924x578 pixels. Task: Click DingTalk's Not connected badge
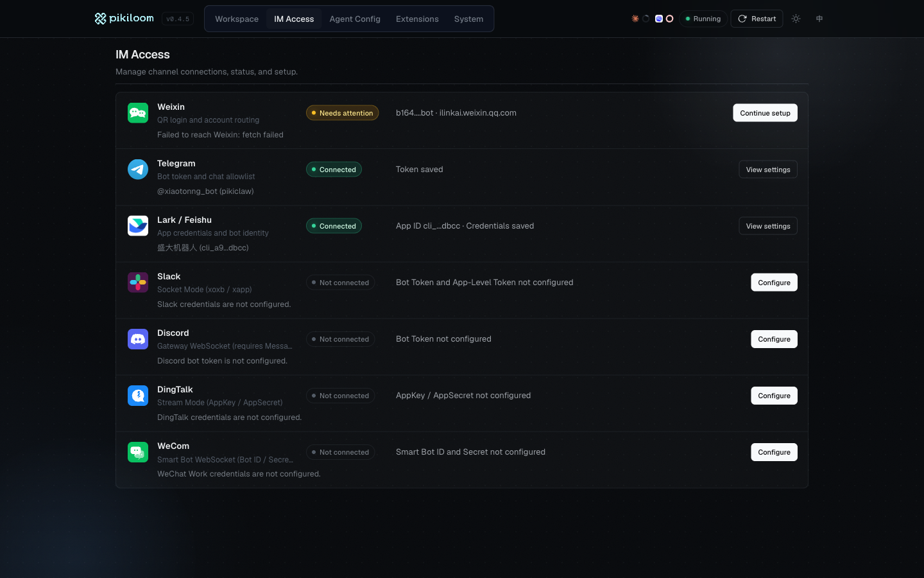point(340,396)
